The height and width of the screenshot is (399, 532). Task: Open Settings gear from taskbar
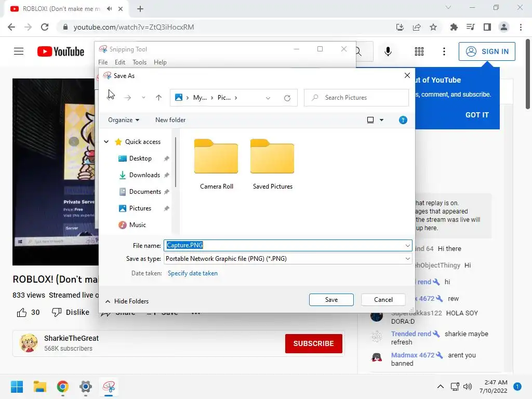click(86, 387)
